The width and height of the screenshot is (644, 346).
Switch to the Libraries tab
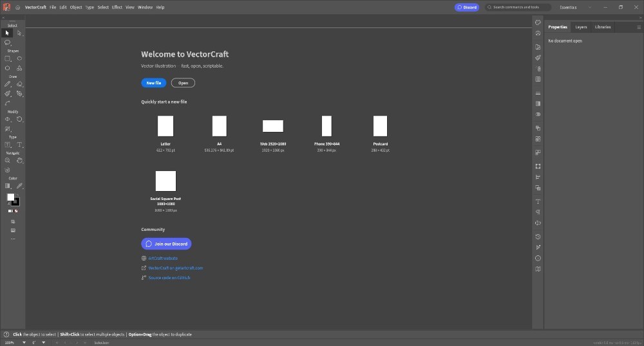603,27
